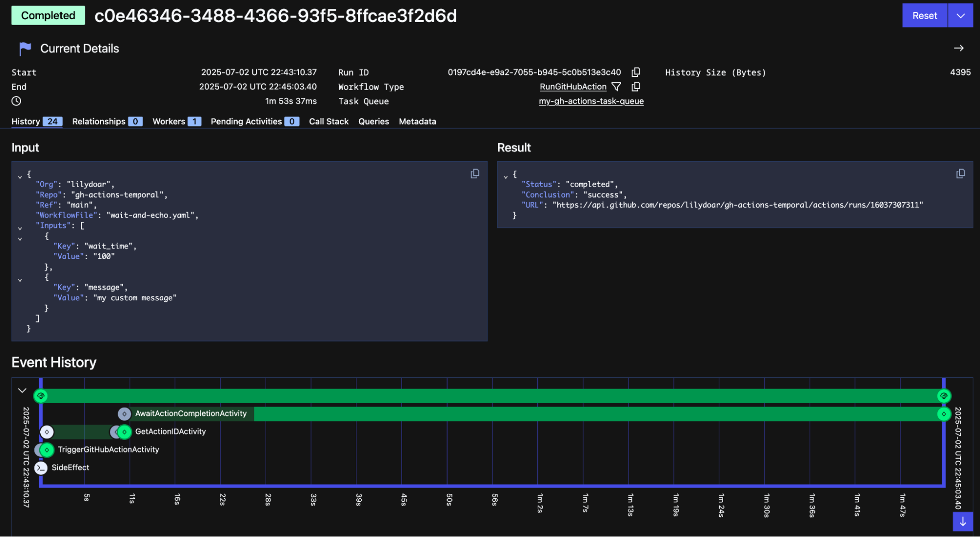Click the Start timestamp value

click(259, 72)
